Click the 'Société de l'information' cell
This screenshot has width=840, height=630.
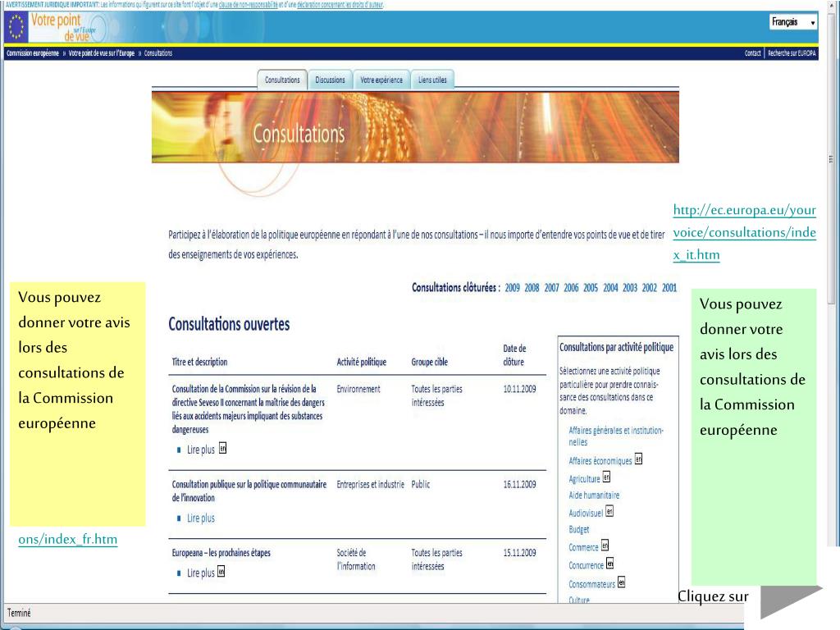coord(356,559)
